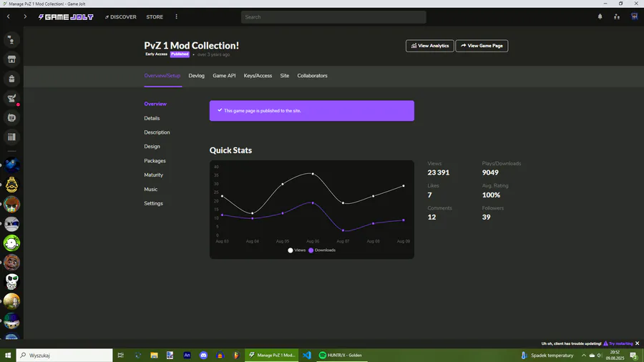Select the Overview/Setup tab

[162, 76]
